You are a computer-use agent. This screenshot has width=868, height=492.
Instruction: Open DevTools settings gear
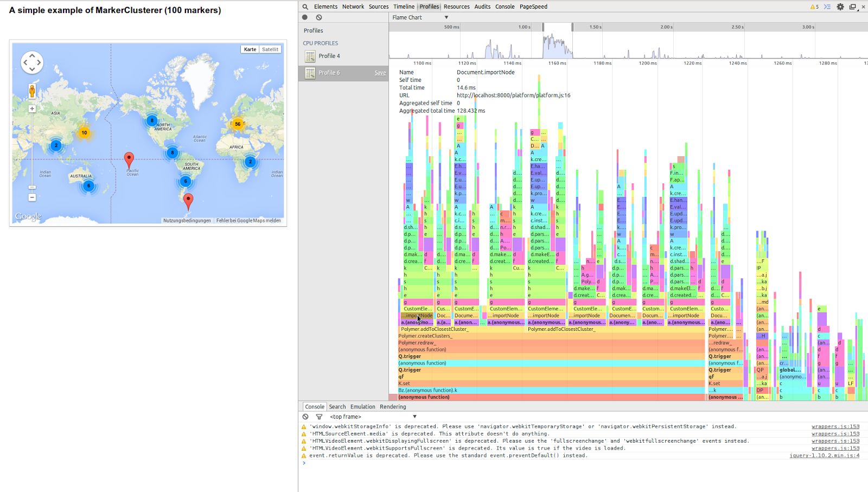[840, 7]
